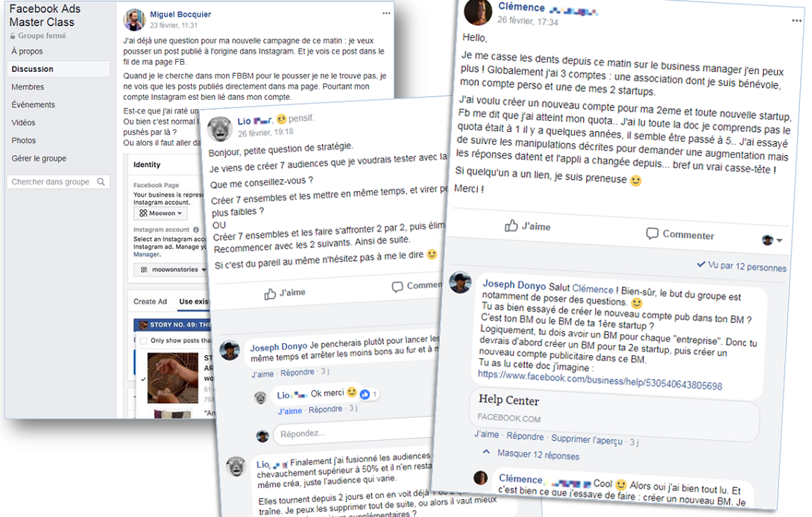Image resolution: width=812 pixels, height=517 pixels.
Task: Click Miguel Bocquier's profile picture
Action: pyautogui.click(x=134, y=19)
